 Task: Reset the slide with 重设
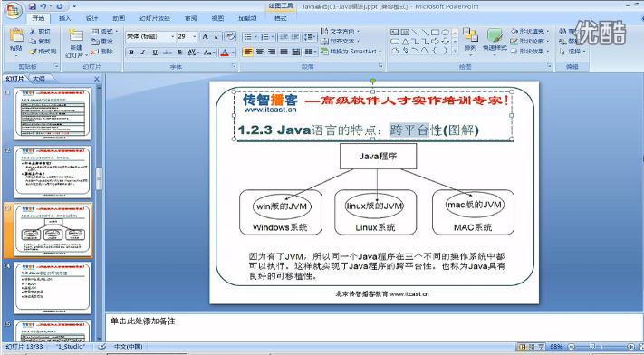tap(102, 42)
